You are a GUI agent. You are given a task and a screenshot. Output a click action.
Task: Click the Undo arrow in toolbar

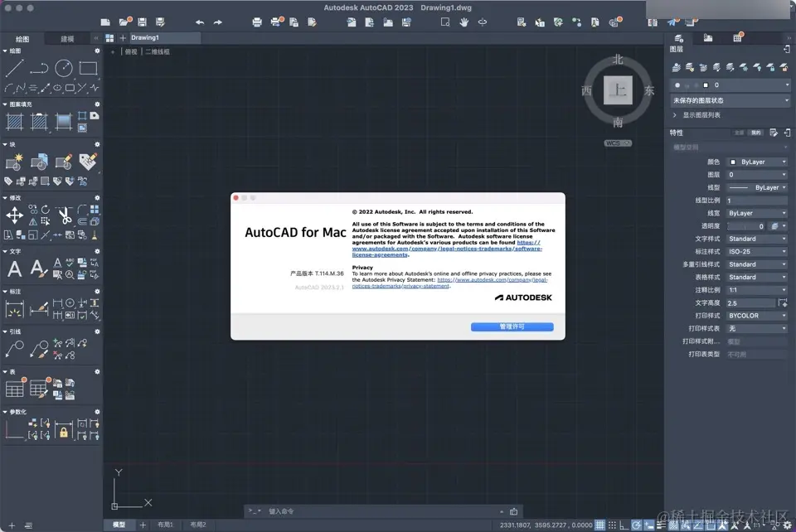(200, 22)
